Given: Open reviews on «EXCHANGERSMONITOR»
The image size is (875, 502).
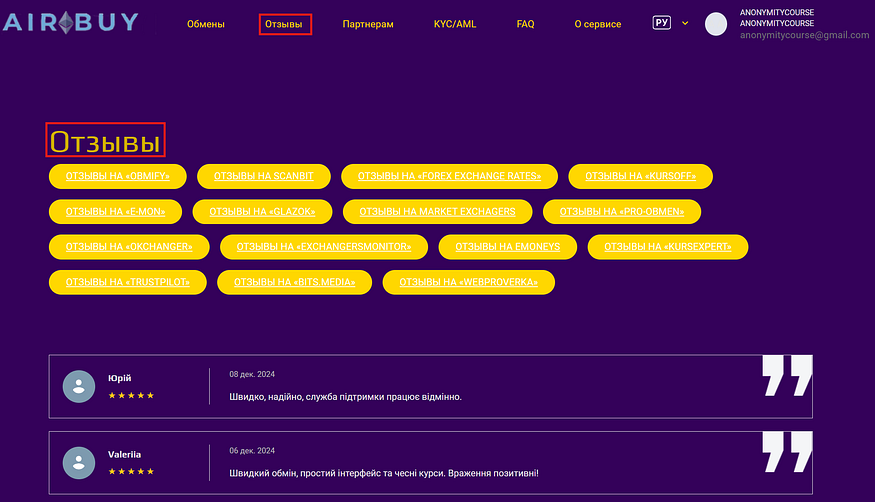Looking at the screenshot, I should coord(324,247).
